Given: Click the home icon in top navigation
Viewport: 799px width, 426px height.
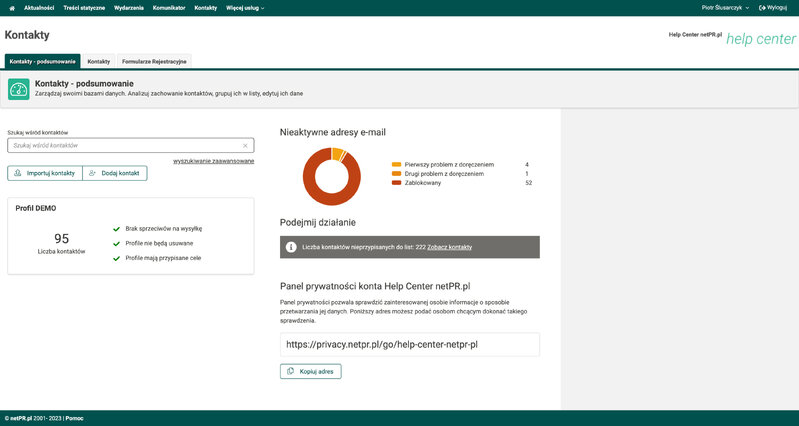Looking at the screenshot, I should point(12,8).
